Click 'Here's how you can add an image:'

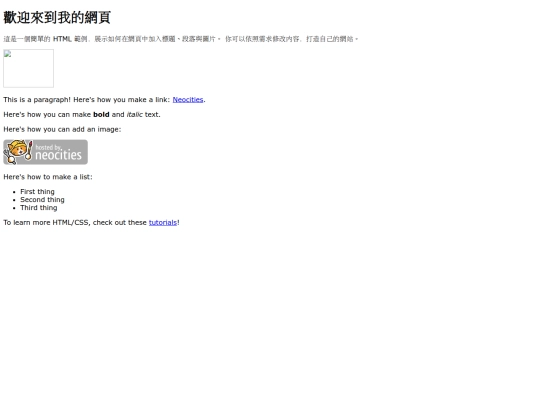coord(62,129)
